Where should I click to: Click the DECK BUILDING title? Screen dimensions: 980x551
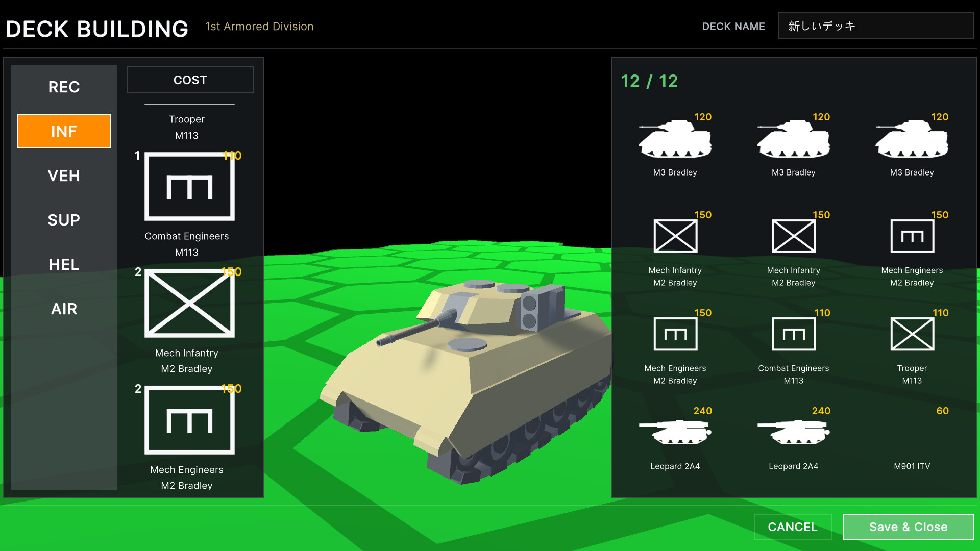pyautogui.click(x=97, y=29)
